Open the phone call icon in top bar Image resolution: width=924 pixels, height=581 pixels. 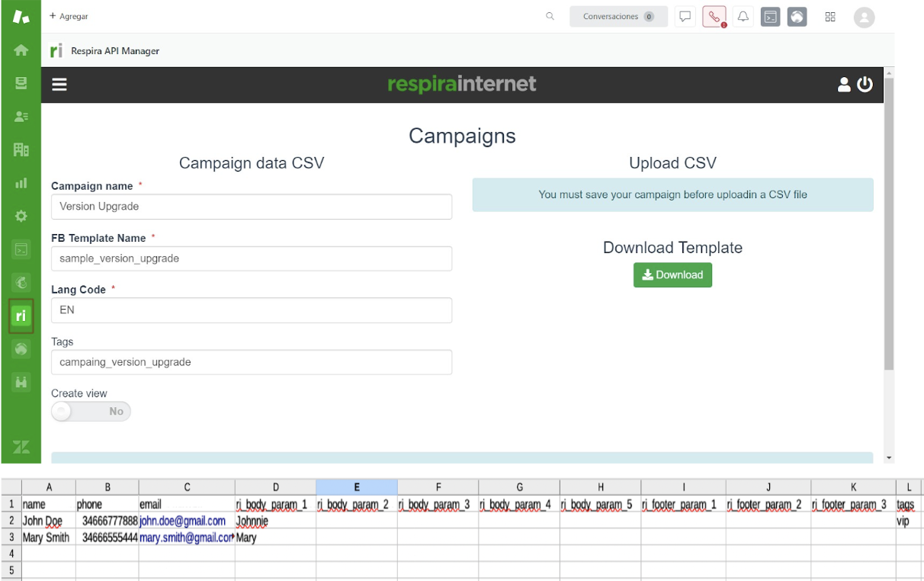(714, 17)
